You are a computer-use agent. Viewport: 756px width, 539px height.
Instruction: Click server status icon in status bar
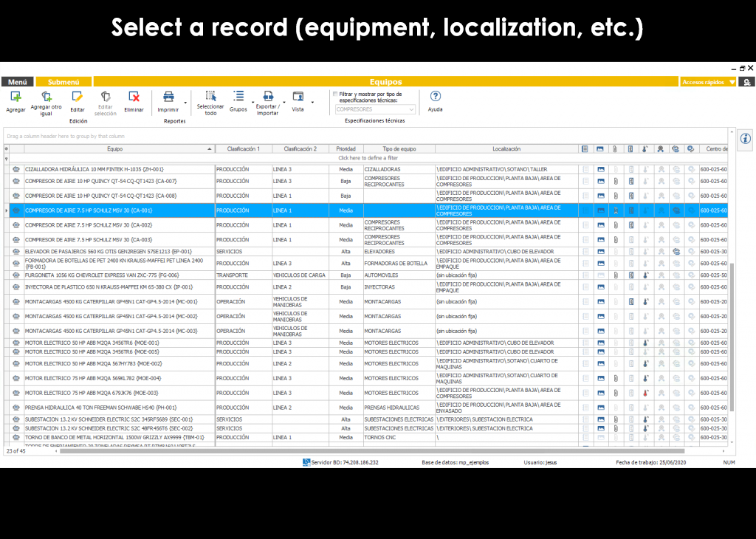tap(306, 462)
